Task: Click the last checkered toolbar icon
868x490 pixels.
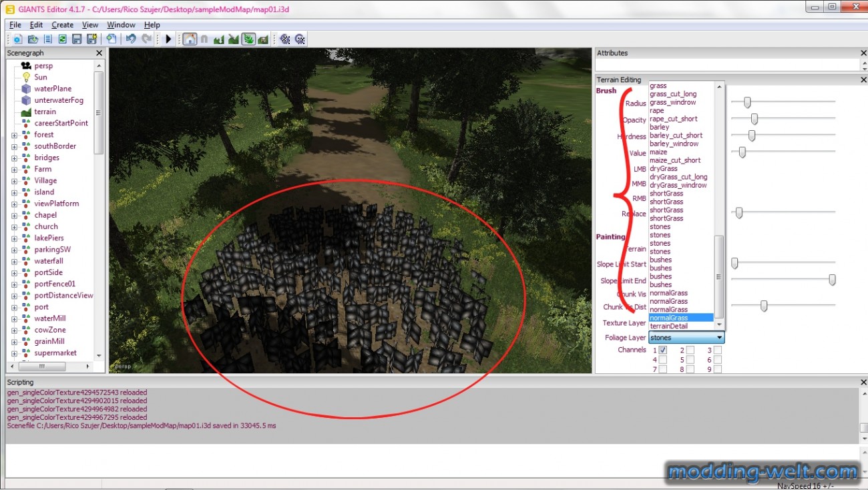Action: 300,39
